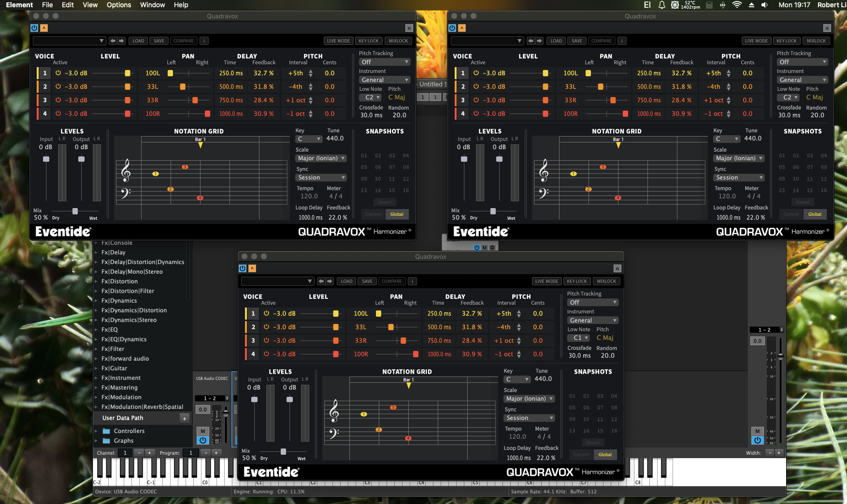Screen dimensions: 847x504
Task: Expand the Fx|Delay tree item
Action: pos(96,252)
